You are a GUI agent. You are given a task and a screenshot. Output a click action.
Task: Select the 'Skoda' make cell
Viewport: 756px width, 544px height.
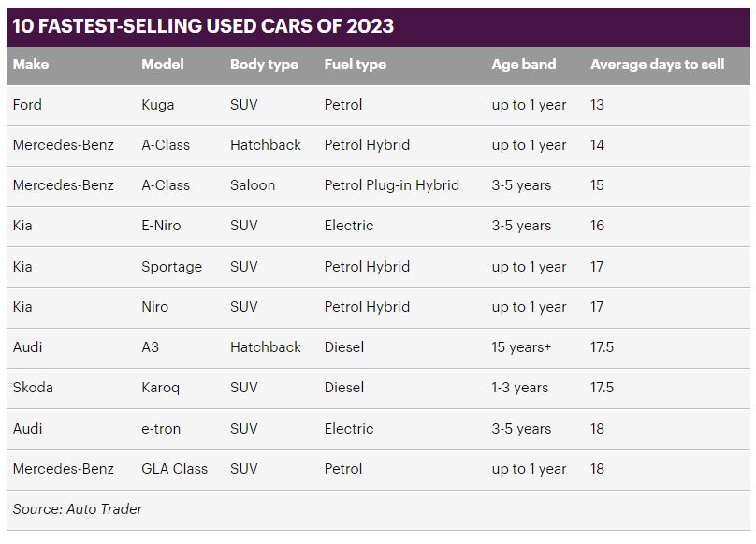(33, 388)
